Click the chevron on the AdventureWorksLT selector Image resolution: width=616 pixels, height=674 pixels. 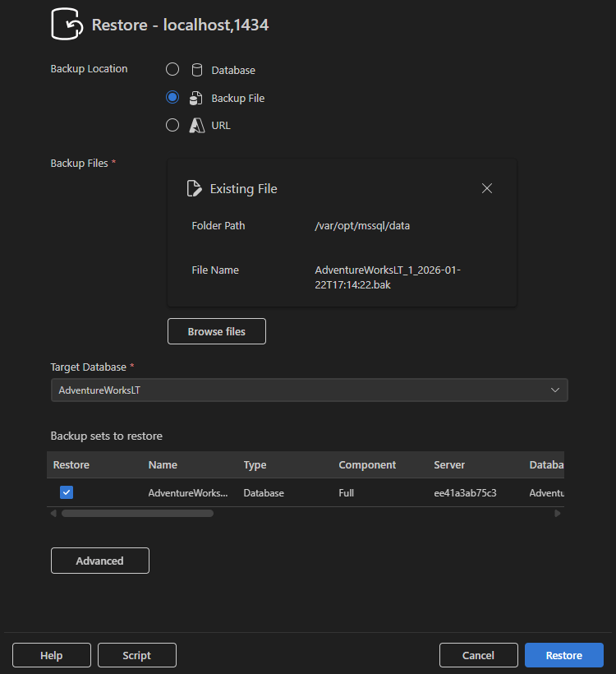pyautogui.click(x=555, y=390)
